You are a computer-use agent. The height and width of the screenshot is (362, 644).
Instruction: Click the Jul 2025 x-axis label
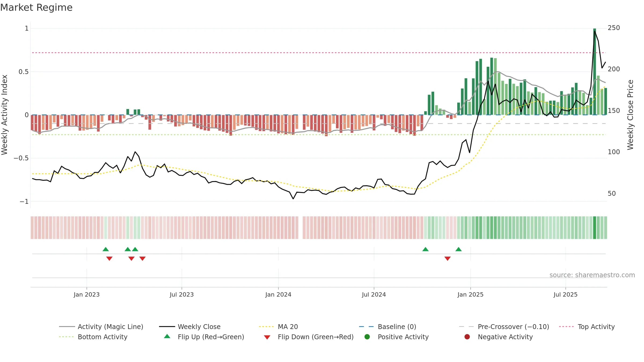565,294
